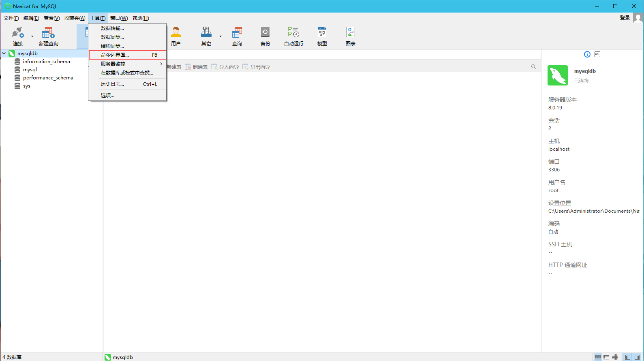Click the username value root
This screenshot has width=644, height=361.
pyautogui.click(x=553, y=190)
